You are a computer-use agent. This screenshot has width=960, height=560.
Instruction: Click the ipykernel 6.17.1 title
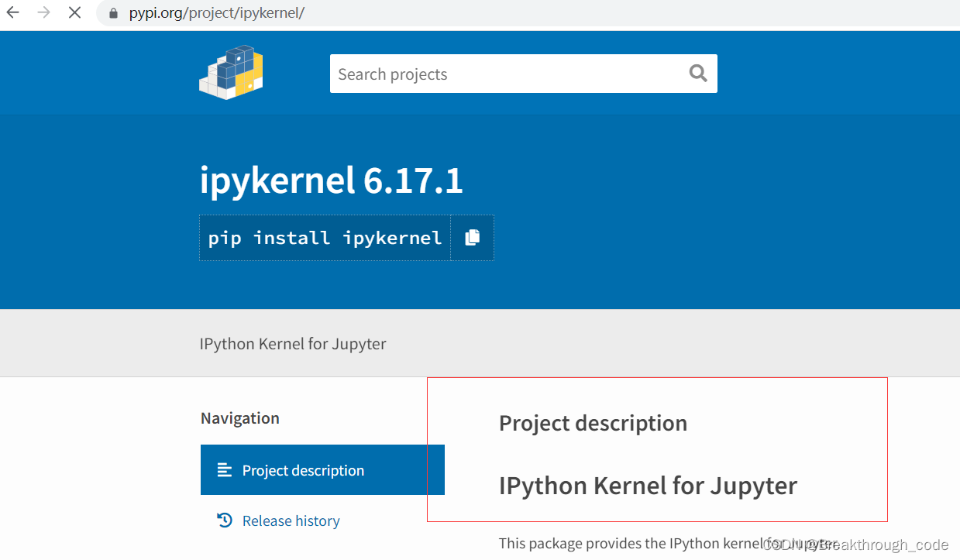click(331, 181)
